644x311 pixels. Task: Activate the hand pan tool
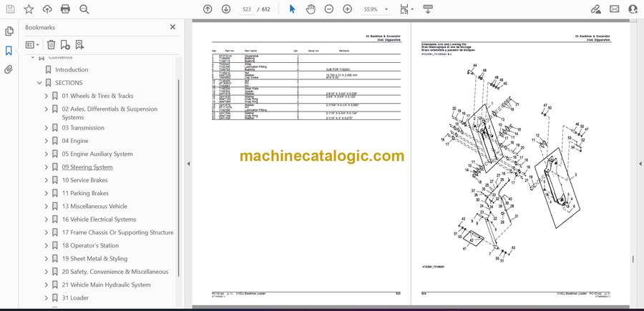point(311,9)
